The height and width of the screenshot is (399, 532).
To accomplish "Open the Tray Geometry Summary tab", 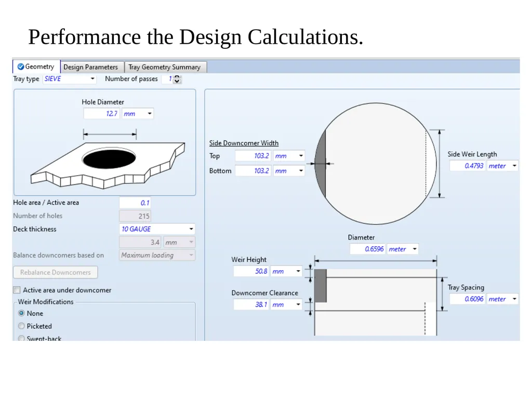I will click(x=165, y=67).
